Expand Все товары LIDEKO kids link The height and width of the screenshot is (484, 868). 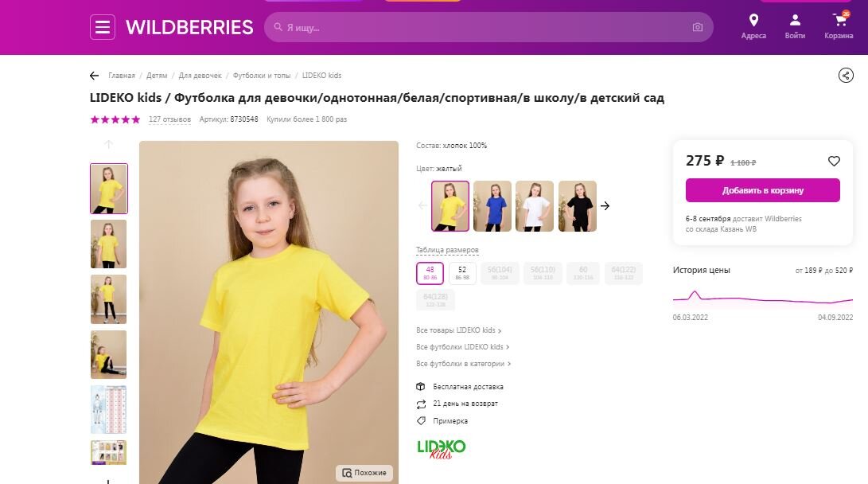pos(459,330)
